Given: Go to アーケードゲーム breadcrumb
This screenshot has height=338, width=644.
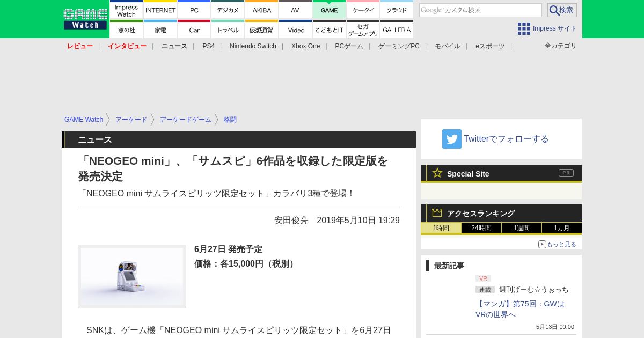Looking at the screenshot, I should point(186,120).
